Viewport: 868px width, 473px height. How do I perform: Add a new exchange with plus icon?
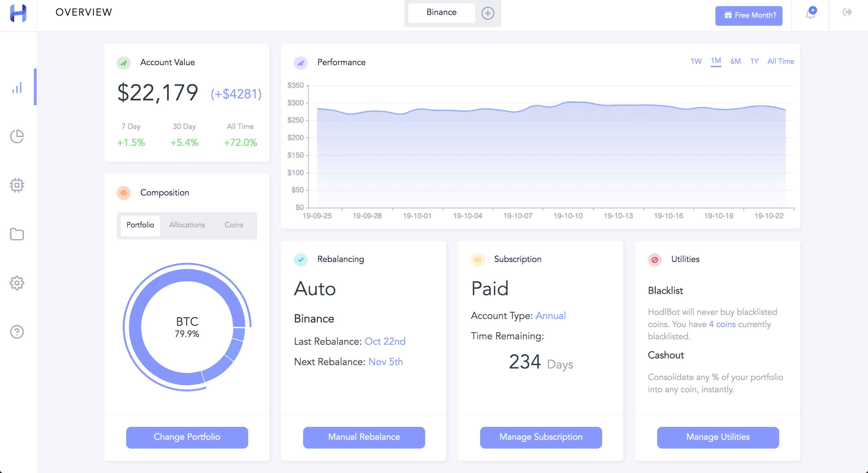[488, 14]
